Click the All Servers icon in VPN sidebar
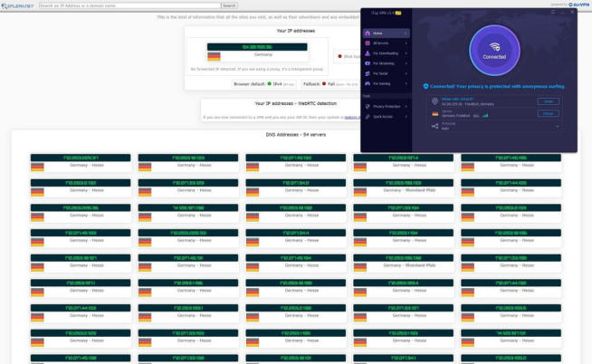592x364 pixels. point(368,43)
